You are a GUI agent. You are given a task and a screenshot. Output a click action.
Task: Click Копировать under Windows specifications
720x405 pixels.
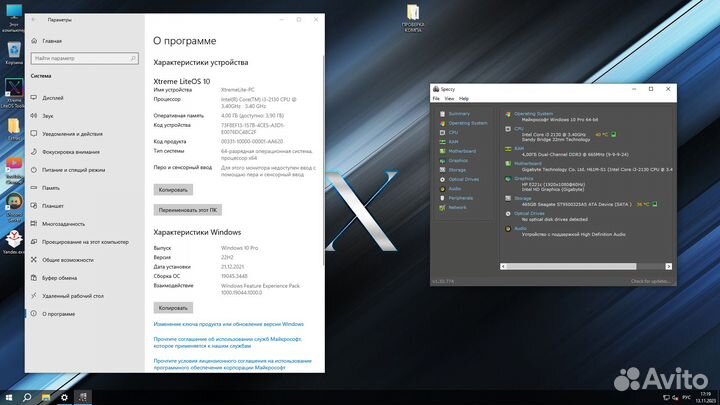[x=173, y=308]
